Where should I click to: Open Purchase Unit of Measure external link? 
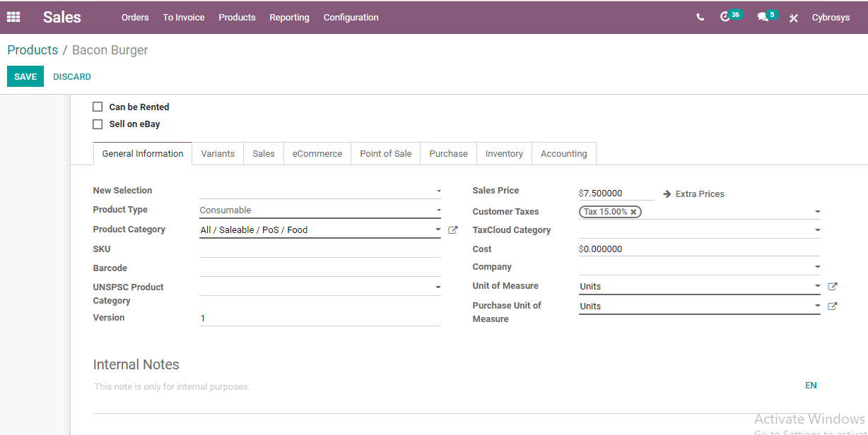[x=833, y=306]
